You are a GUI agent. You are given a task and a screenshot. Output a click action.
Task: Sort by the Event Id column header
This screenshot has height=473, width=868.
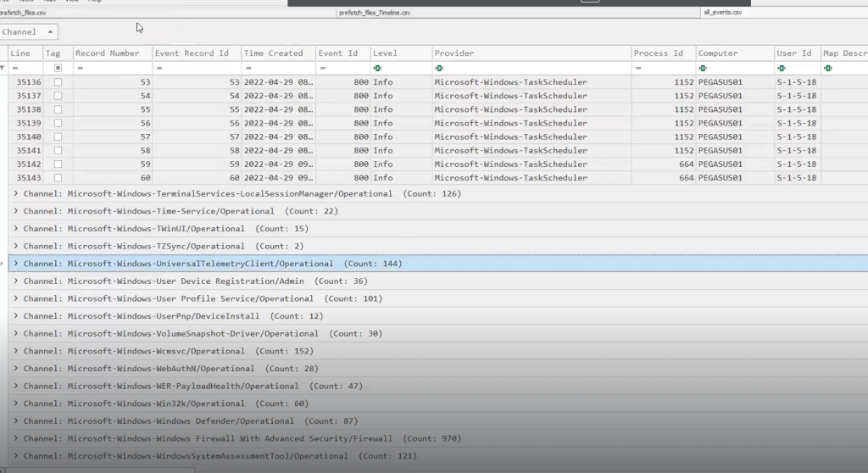click(342, 53)
